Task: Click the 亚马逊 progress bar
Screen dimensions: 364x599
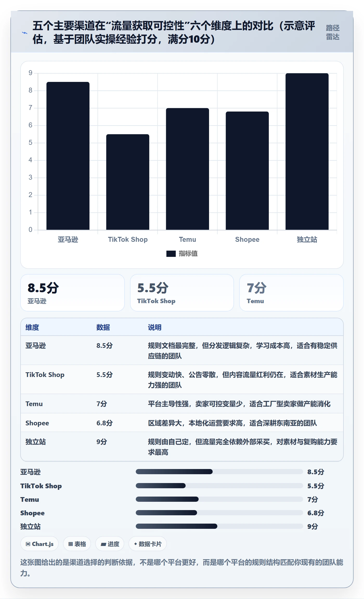Action: point(219,472)
